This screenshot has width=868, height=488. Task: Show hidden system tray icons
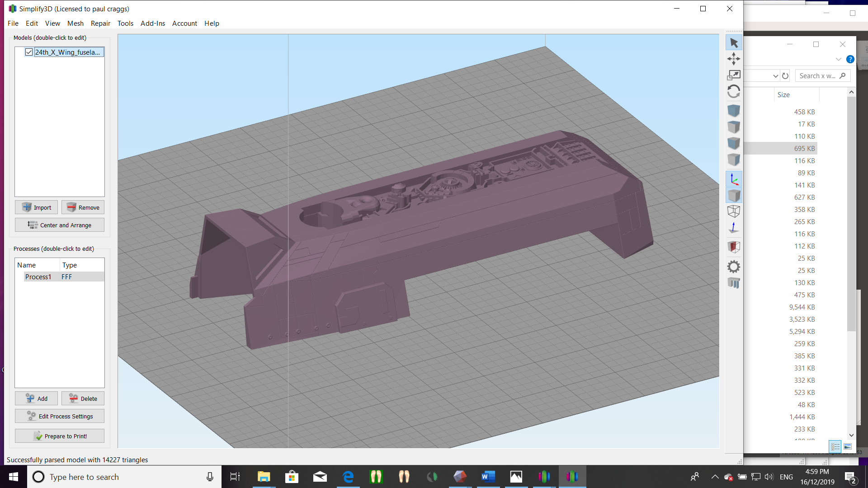click(x=715, y=477)
